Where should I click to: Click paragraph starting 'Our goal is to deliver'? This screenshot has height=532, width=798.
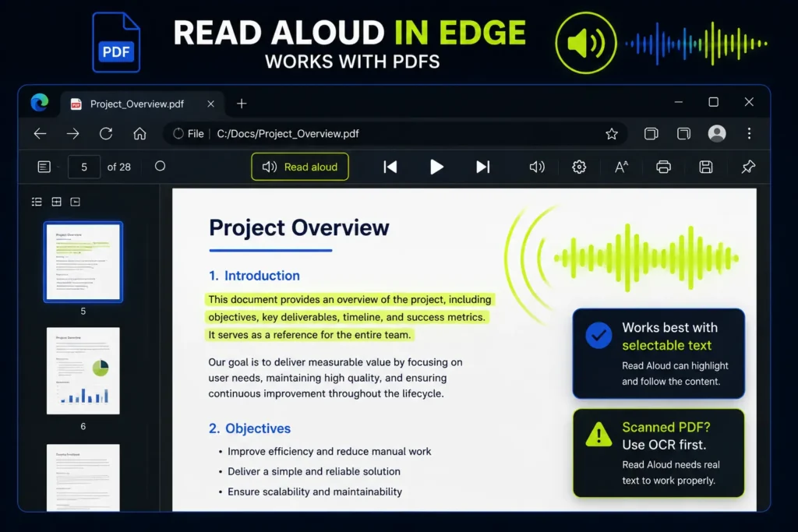pos(335,378)
